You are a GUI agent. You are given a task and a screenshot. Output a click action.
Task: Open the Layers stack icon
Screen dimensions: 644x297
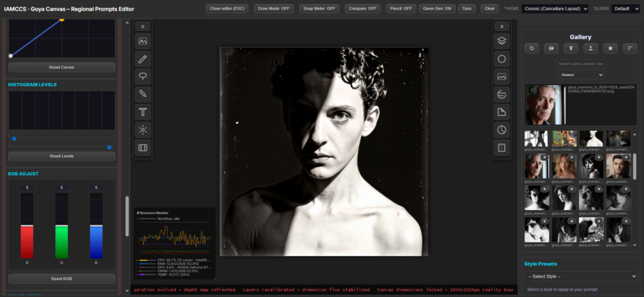point(501,41)
